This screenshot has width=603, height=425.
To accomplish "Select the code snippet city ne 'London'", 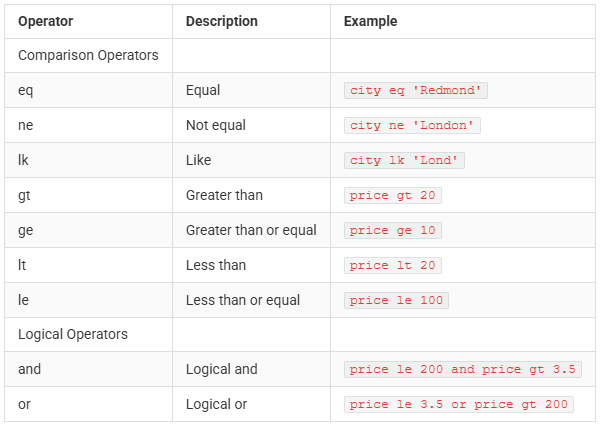I will tap(412, 125).
